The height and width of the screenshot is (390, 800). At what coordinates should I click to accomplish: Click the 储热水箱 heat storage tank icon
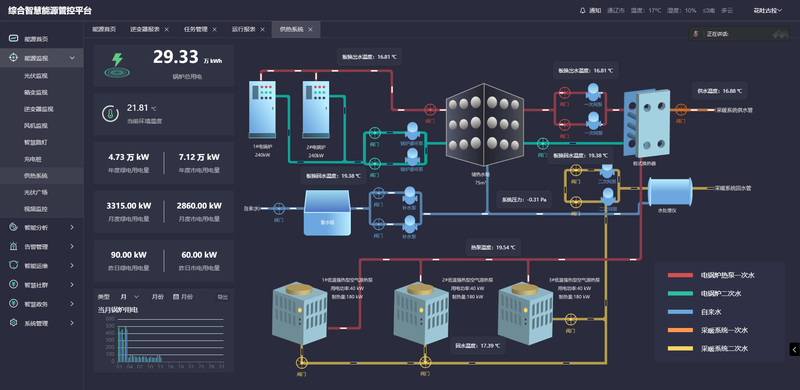coord(485,124)
